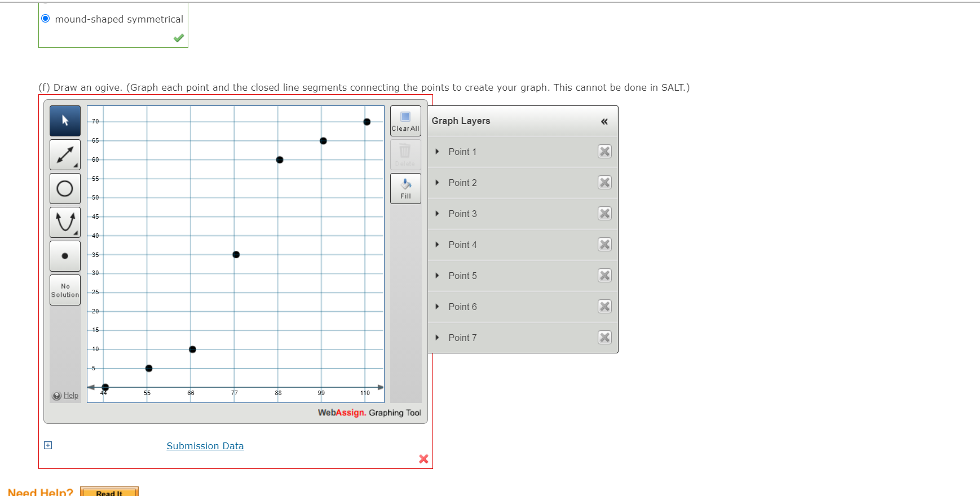Expand the Point 2 layer

tap(437, 183)
